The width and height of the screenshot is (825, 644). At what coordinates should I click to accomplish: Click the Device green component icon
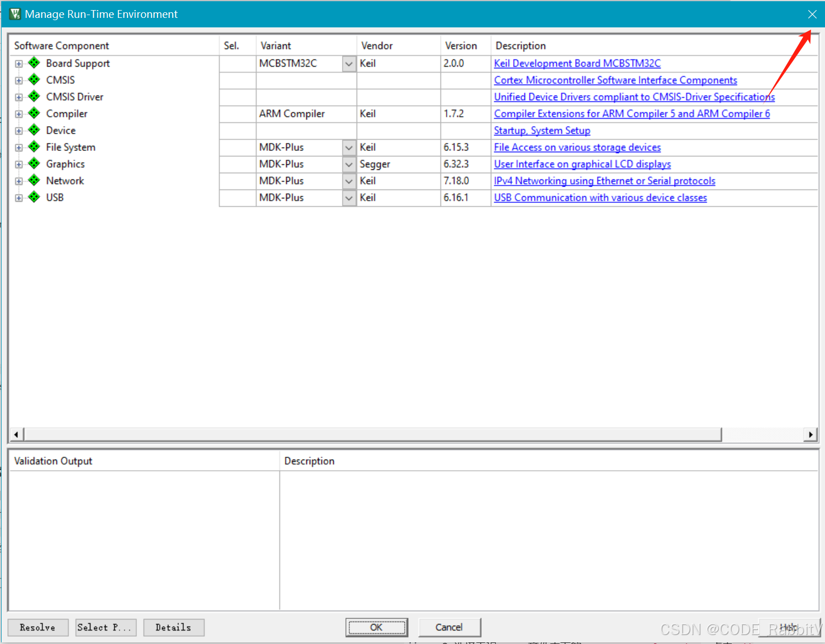point(34,130)
